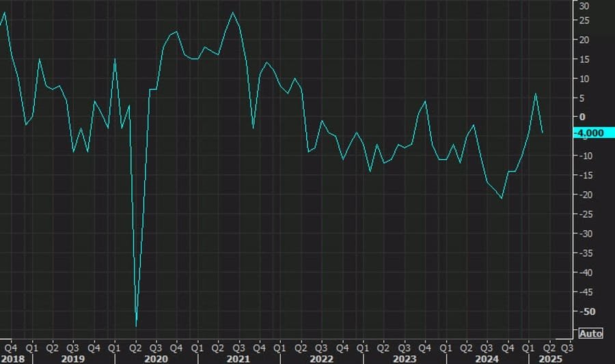Click the 2019 year label
Screen dimensions: 615x364
72,358
